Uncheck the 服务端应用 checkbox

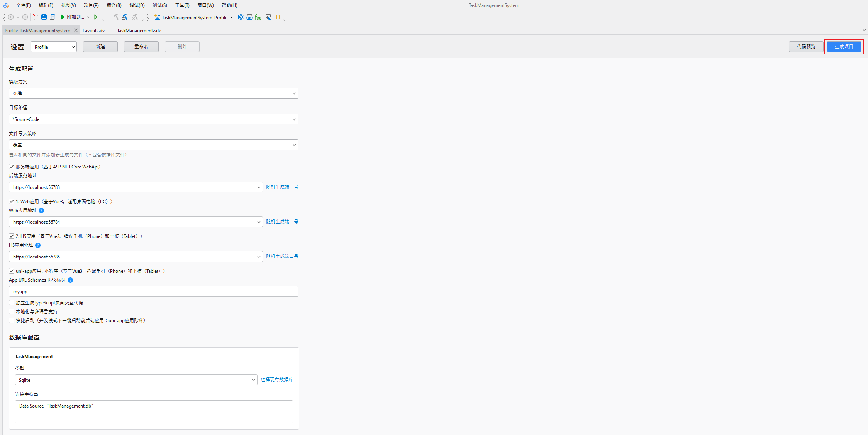pyautogui.click(x=12, y=167)
